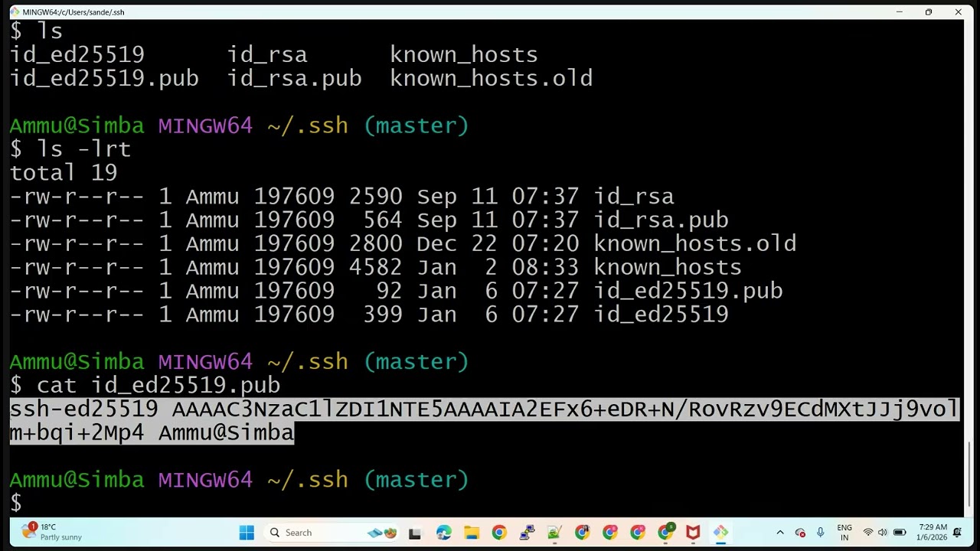
Task: Open Task View from the taskbar
Action: click(x=415, y=533)
